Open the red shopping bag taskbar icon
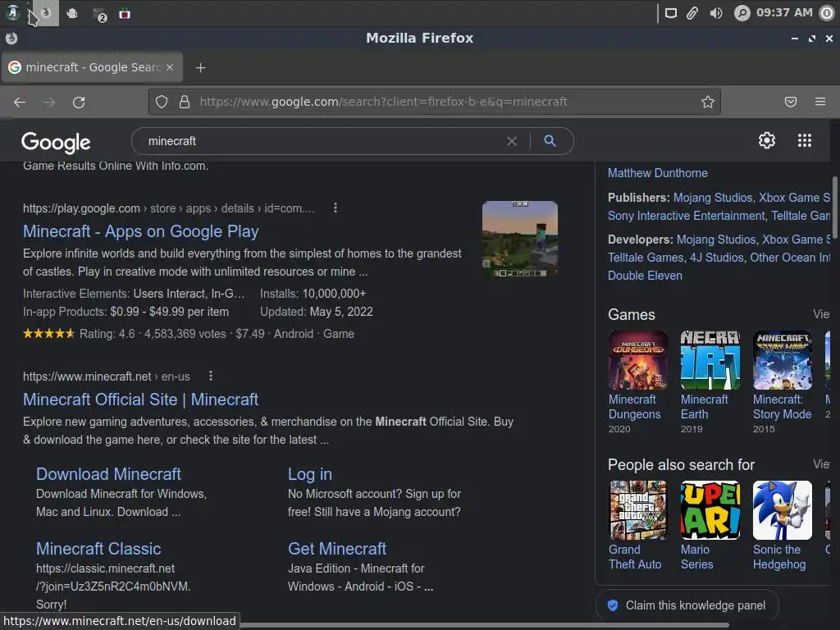The height and width of the screenshot is (630, 840). click(125, 14)
